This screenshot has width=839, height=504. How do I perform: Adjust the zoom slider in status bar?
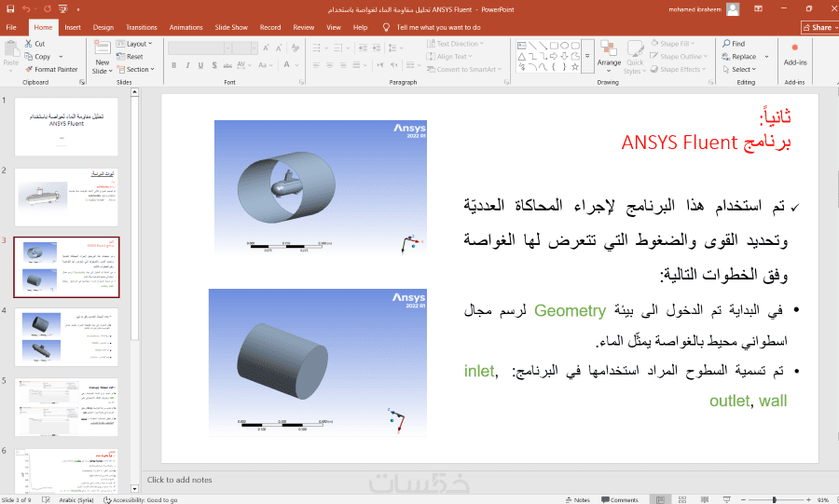pos(775,499)
